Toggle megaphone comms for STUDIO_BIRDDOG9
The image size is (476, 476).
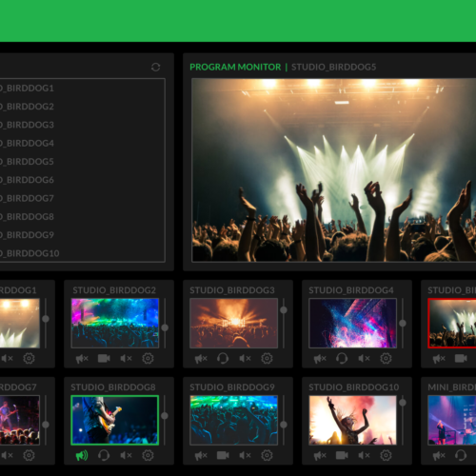[x=201, y=456]
